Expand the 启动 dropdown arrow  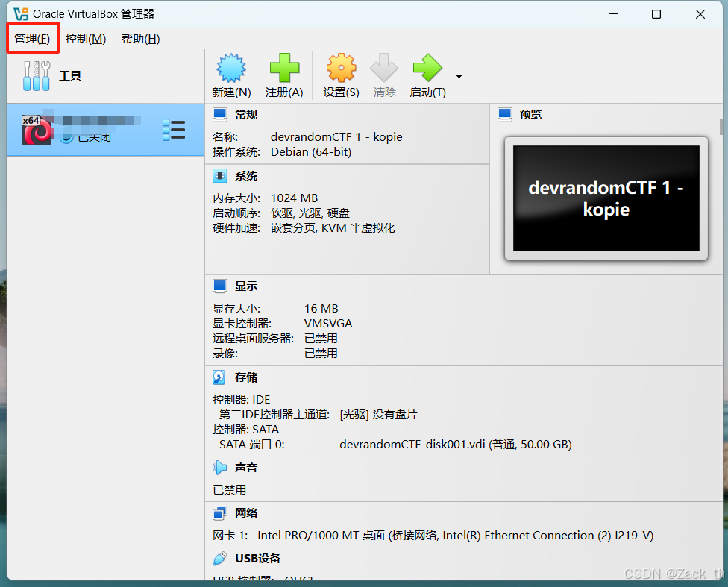[x=459, y=76]
